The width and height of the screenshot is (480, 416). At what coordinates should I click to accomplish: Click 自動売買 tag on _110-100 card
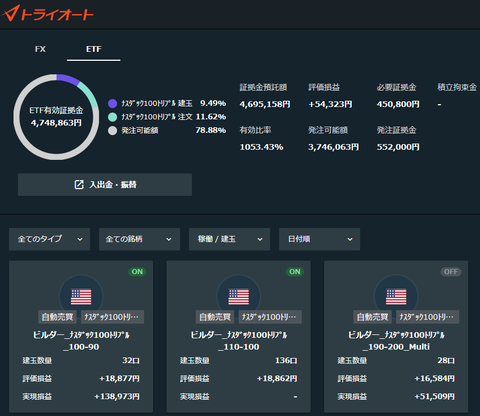[x=215, y=317]
